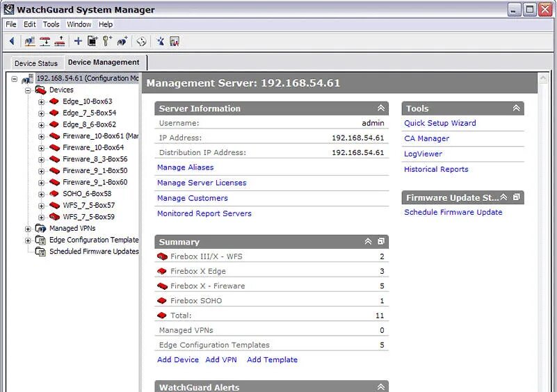Click the red device icon beside SOHO_6-Box58
Image resolution: width=557 pixels, height=392 pixels.
(54, 194)
